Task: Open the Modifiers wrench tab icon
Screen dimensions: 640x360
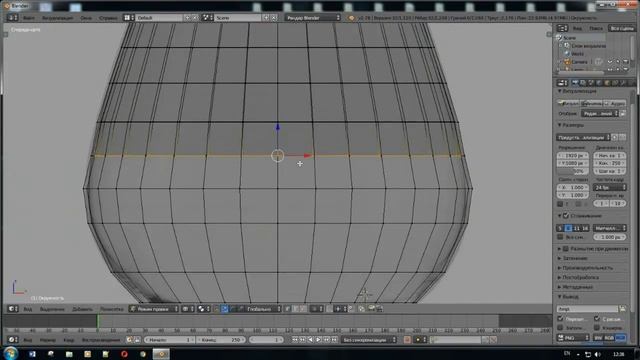Action: pyautogui.click(x=623, y=83)
